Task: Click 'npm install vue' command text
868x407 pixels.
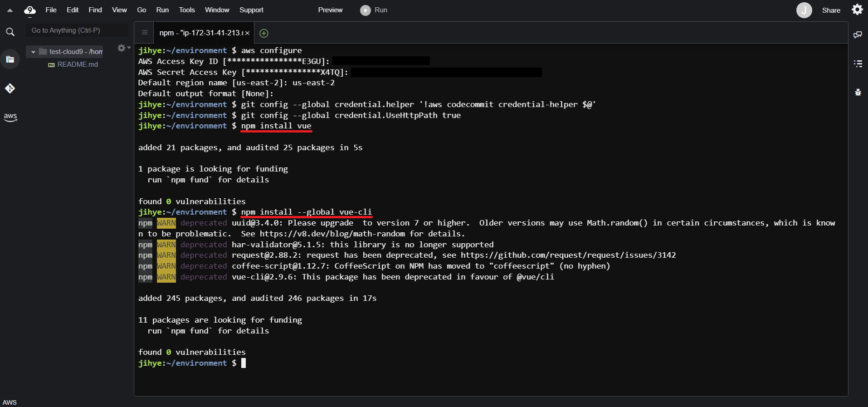Action: [x=276, y=126]
